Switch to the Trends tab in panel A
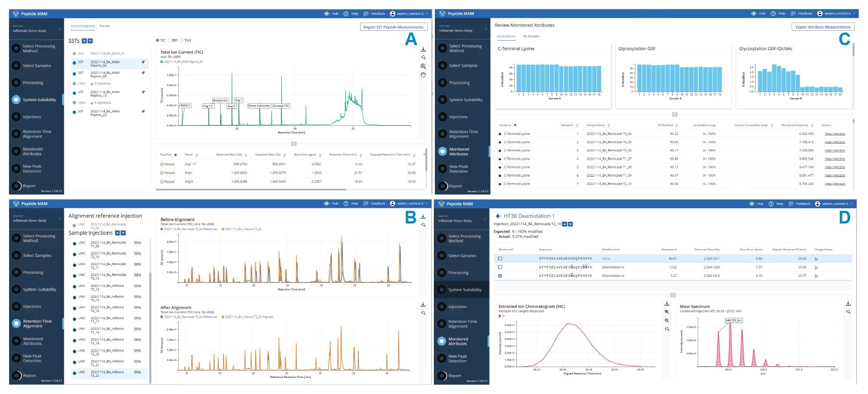Image resolution: width=868 pixels, height=394 pixels. 105,26
